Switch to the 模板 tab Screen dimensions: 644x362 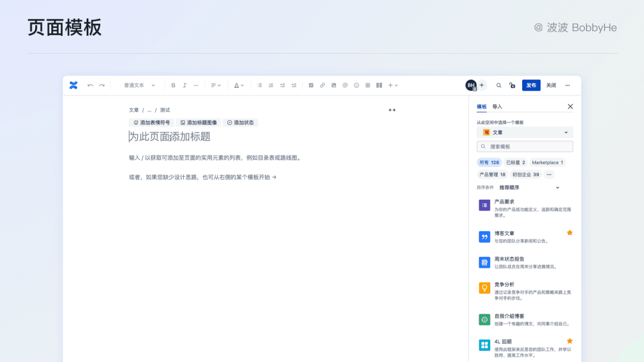point(482,107)
